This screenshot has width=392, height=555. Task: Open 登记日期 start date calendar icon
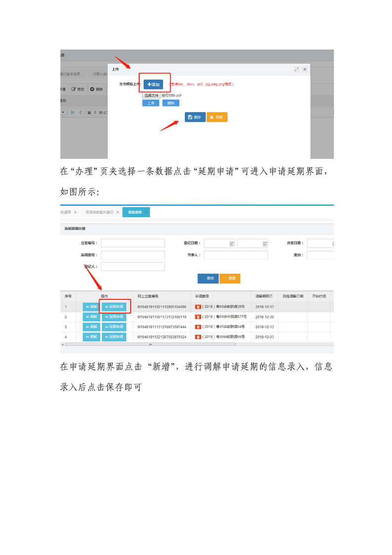[x=231, y=243]
